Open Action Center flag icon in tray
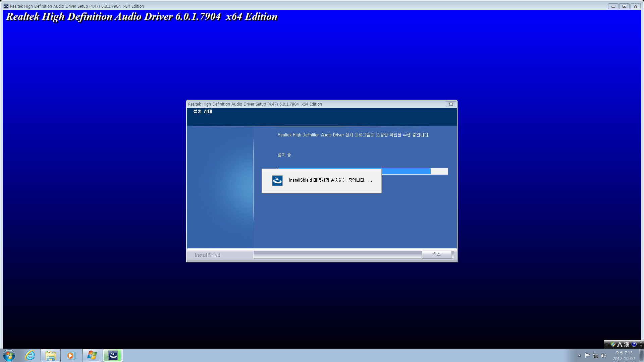 pos(587,356)
